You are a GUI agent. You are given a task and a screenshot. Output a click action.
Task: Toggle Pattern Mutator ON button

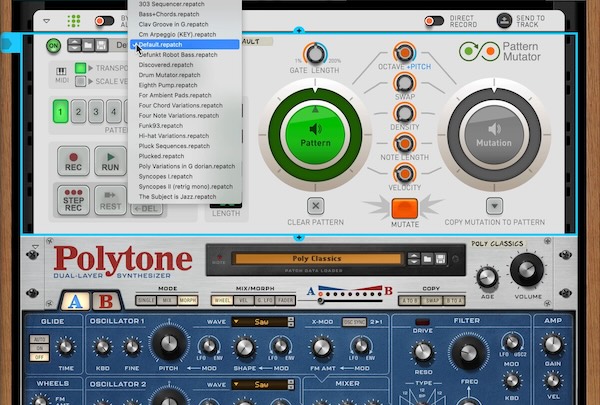pos(54,46)
